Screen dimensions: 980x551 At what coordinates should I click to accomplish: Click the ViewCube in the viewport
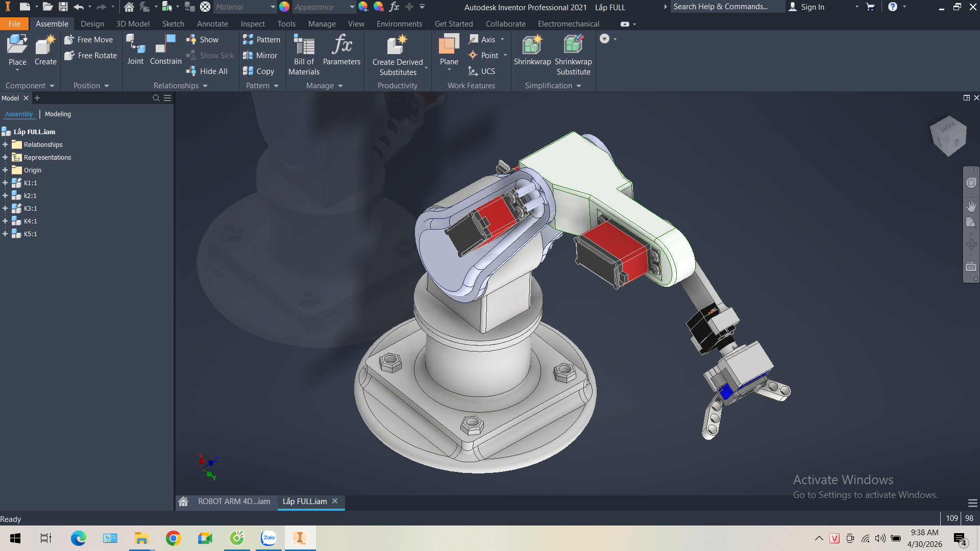point(948,136)
